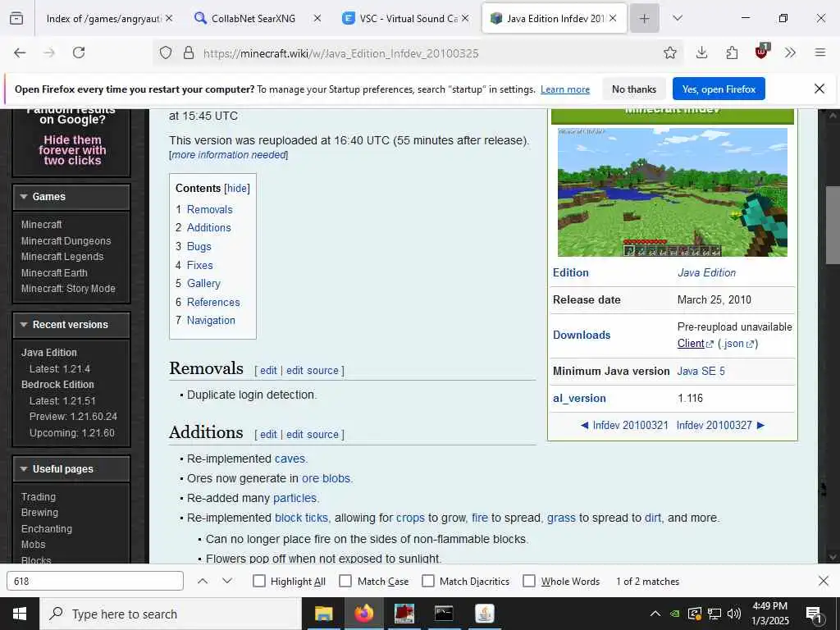This screenshot has width=840, height=630.
Task: Switch to the CollabNet SearXNG tab
Action: click(x=253, y=19)
